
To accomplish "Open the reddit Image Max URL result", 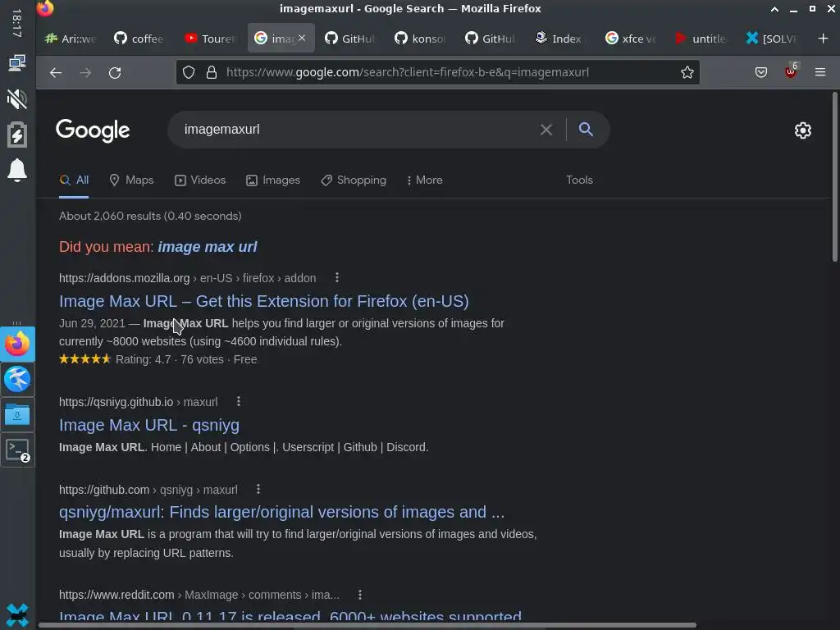I will tap(290, 616).
